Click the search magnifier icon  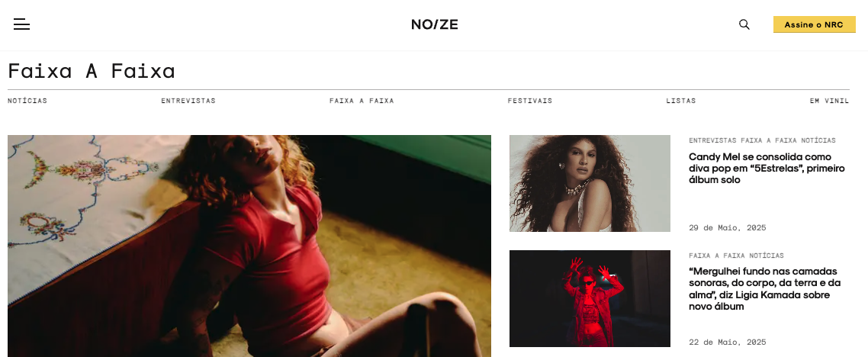point(744,24)
